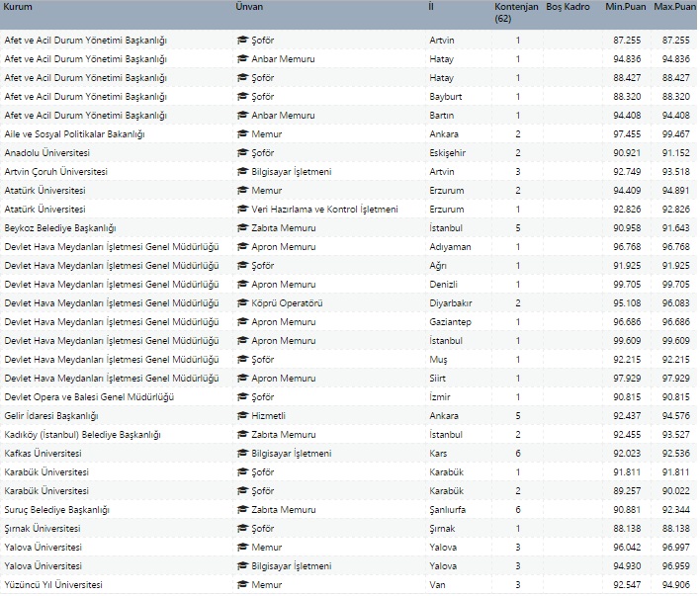
Task: Select the Şırnak Üniversitesi cell
Action: (43, 529)
